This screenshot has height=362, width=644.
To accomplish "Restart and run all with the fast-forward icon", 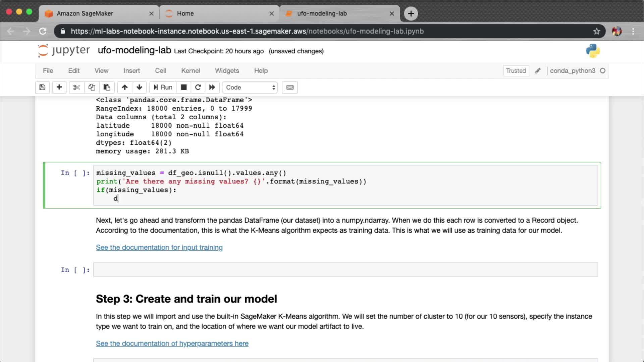I will (x=212, y=87).
